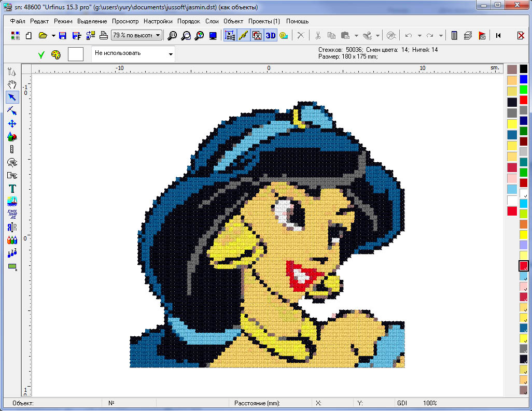Click the 'Размер: 180 x 175 mm' text

348,56
